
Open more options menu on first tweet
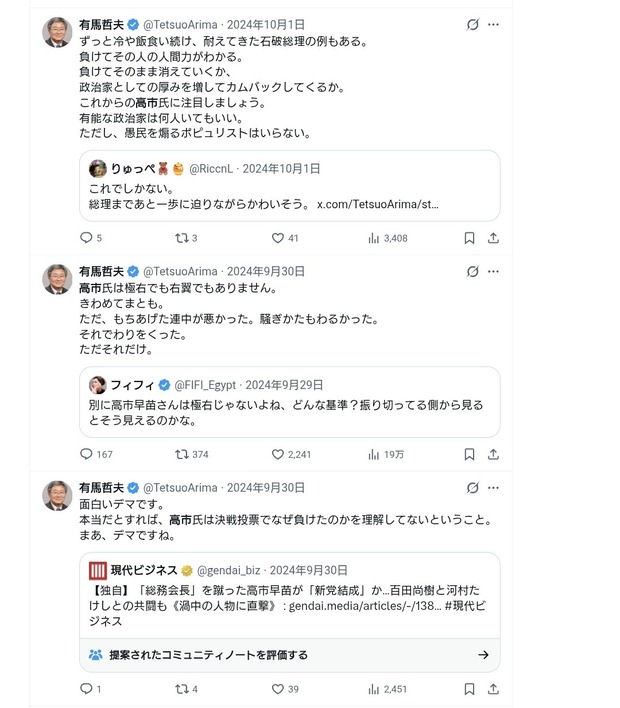[x=493, y=24]
